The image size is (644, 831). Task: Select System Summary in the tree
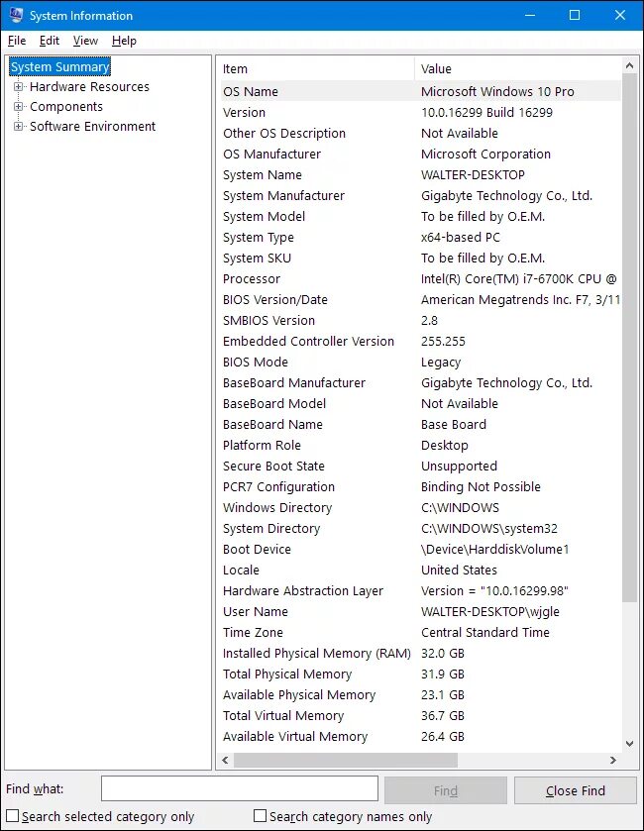59,66
